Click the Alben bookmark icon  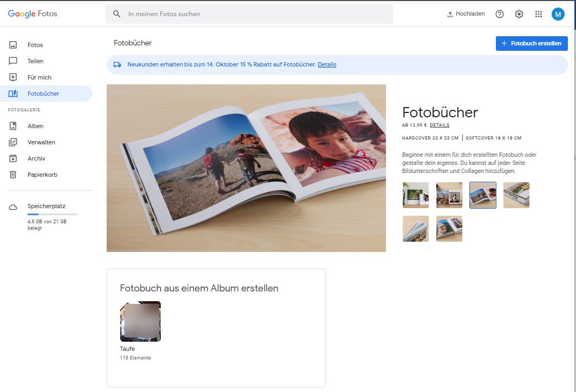coord(13,126)
